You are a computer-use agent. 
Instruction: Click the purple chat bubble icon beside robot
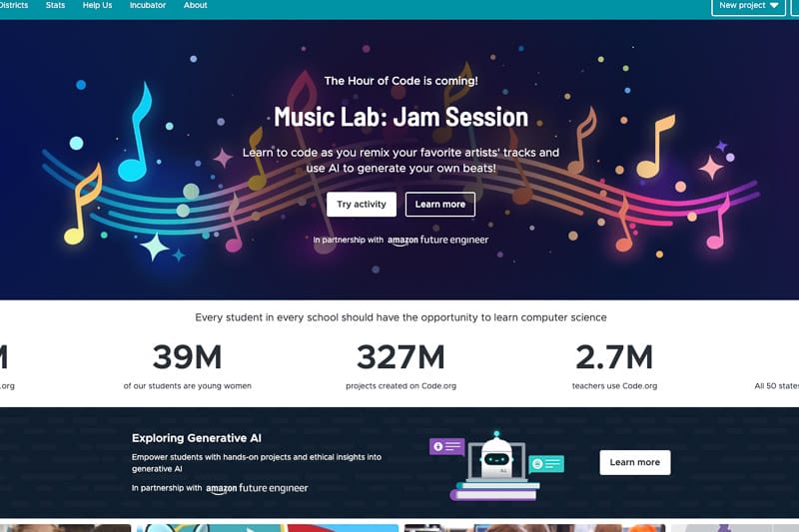(446, 446)
